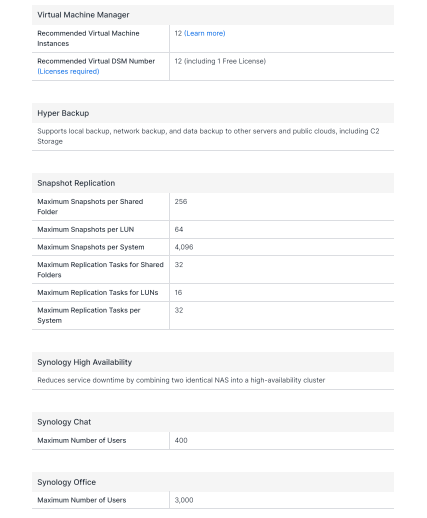This screenshot has width=427, height=518.
Task: Click the Synology Chat 400 users value
Action: [181, 441]
